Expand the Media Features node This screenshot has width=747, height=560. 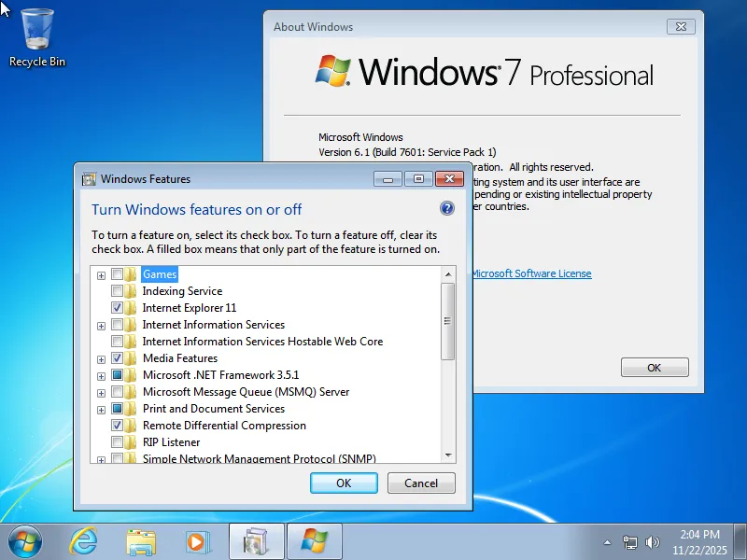pos(101,359)
